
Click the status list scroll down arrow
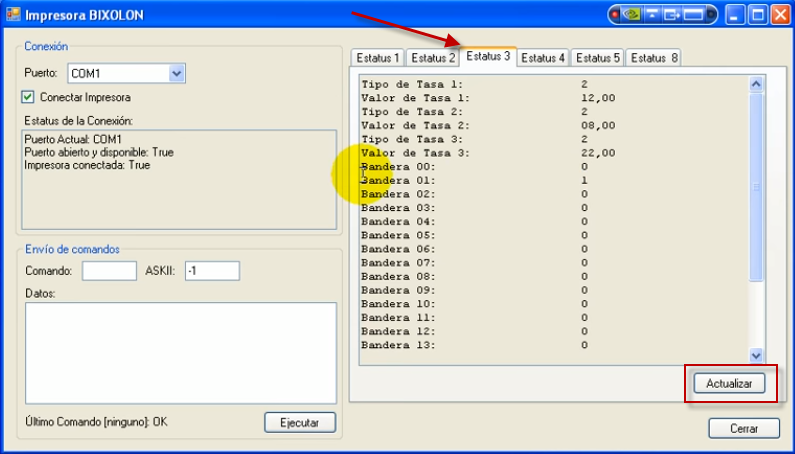(756, 356)
